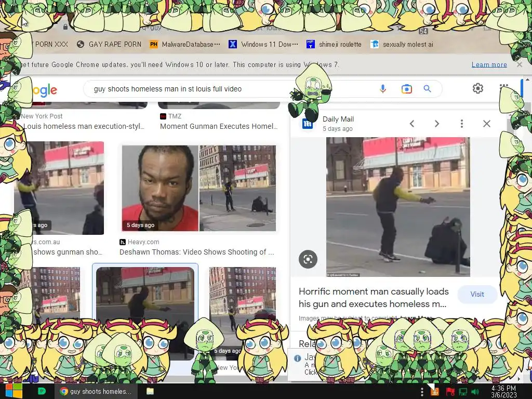Open the shimeji roulette bookmark

click(334, 44)
